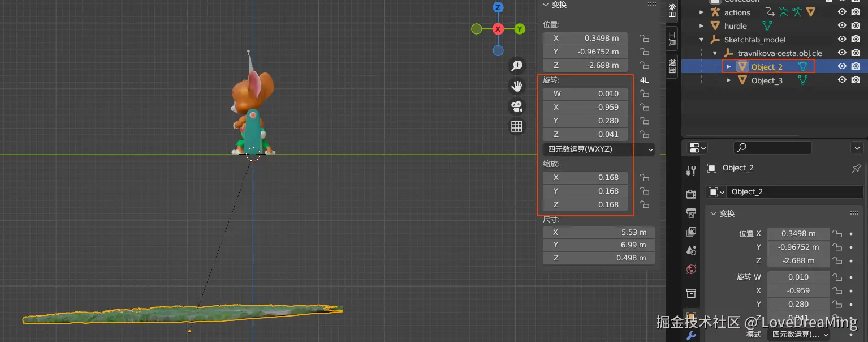Open rotation mode dropdown 四元数运算(WXYZ)
The width and height of the screenshot is (868, 342).
click(598, 149)
